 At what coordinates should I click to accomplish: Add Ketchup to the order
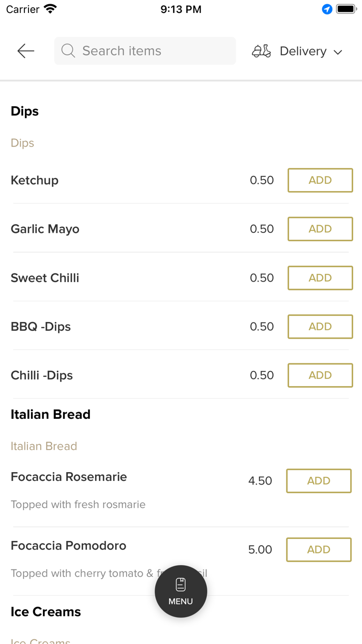320,180
